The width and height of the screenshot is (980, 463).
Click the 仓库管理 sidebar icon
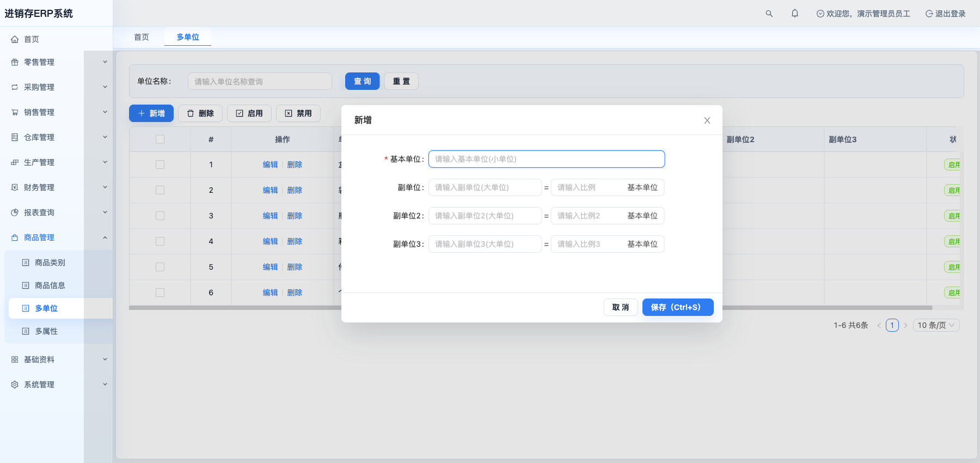click(15, 137)
